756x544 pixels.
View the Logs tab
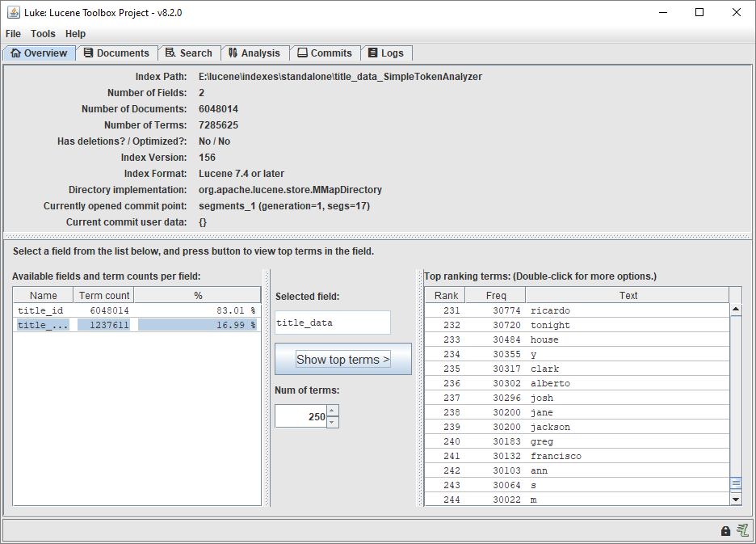[385, 53]
